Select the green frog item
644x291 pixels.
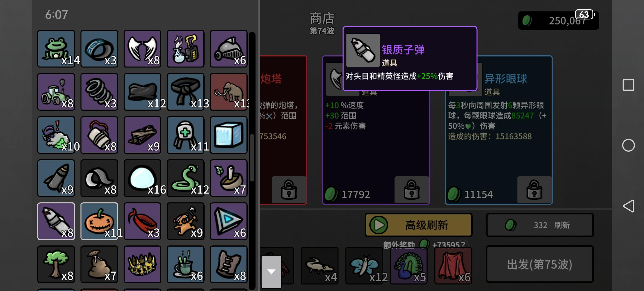tap(56, 49)
